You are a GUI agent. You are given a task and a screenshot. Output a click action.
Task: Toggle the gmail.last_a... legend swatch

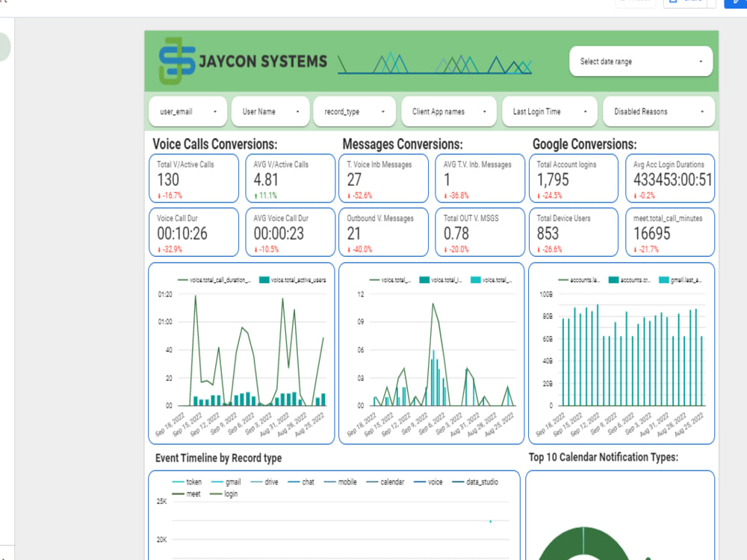click(x=663, y=280)
